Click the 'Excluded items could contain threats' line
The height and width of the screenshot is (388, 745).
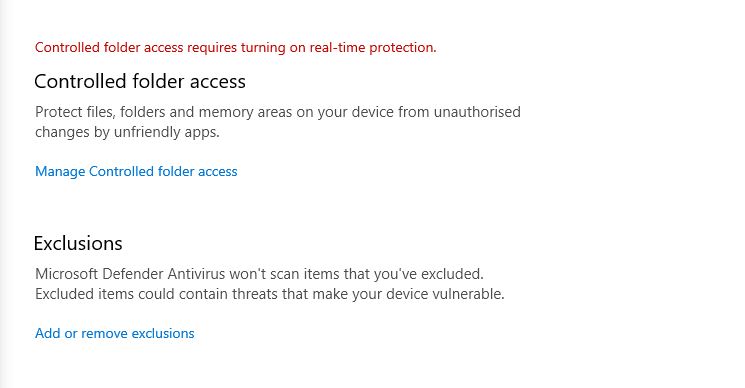(269, 294)
